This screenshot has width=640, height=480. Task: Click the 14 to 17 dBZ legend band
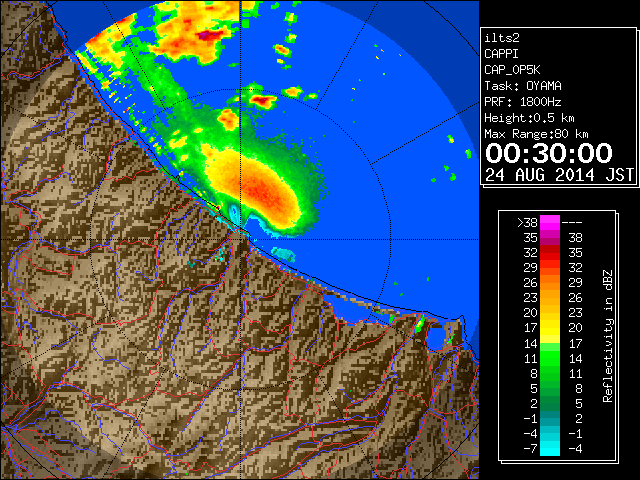[x=550, y=343]
